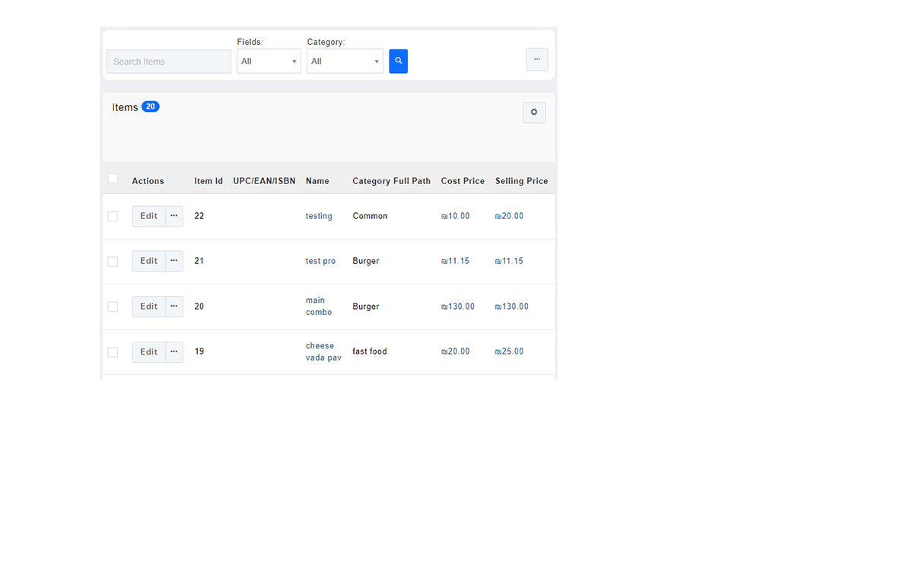Open more actions for item 19
This screenshot has height=588, width=913.
pos(174,352)
